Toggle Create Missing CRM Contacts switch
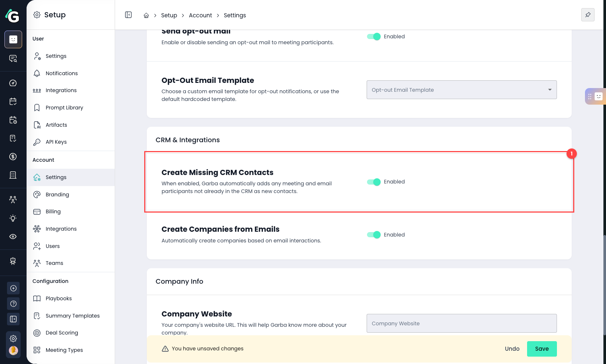Screen dimensions: 606x364 pyautogui.click(x=374, y=182)
